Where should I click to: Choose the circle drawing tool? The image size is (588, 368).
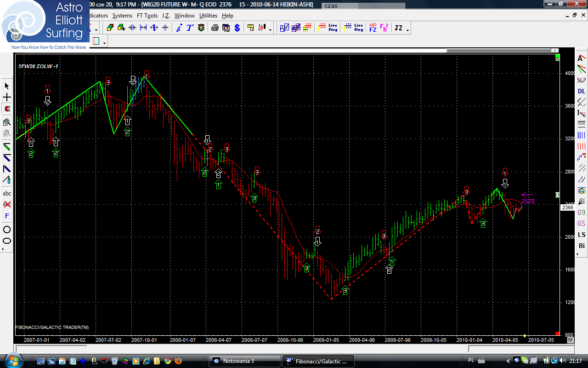(x=7, y=229)
